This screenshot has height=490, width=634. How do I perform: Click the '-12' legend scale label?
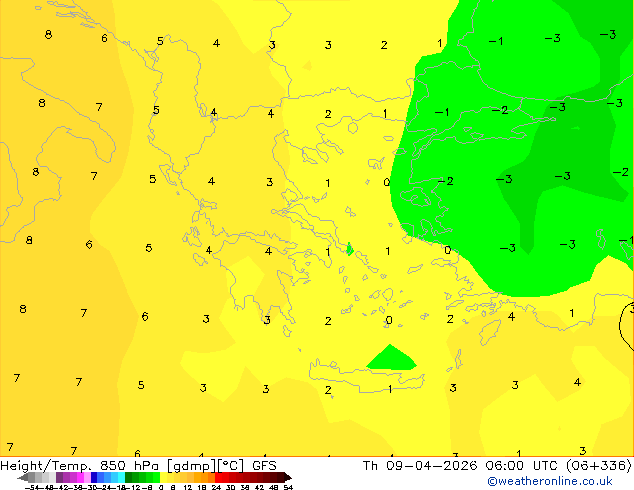coord(135,488)
